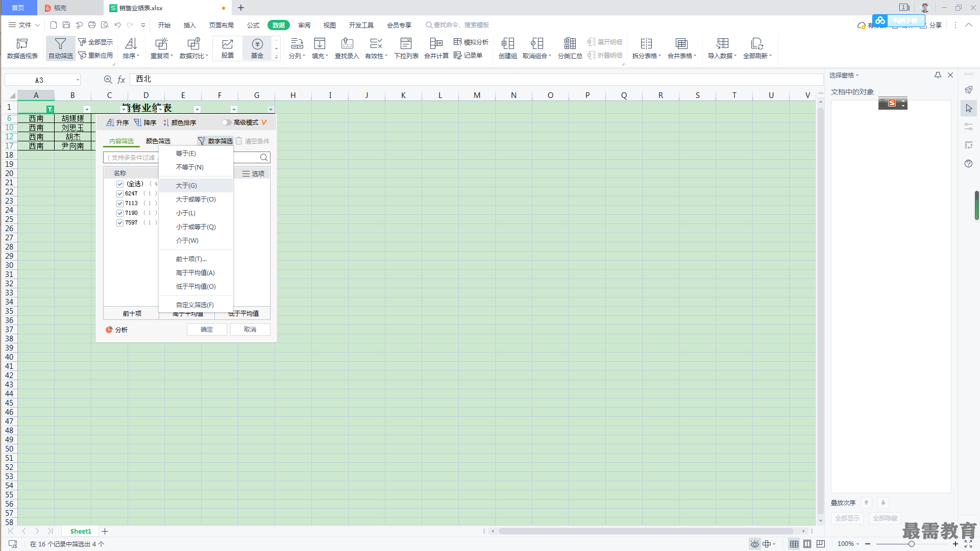Image resolution: width=980 pixels, height=551 pixels.
Task: Confirm filter with the 确定 button
Action: (207, 330)
